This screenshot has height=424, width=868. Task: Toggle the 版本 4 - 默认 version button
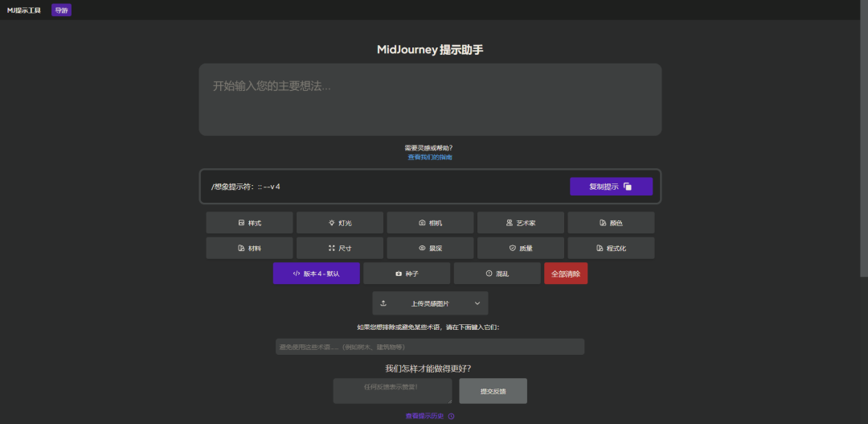[316, 274]
